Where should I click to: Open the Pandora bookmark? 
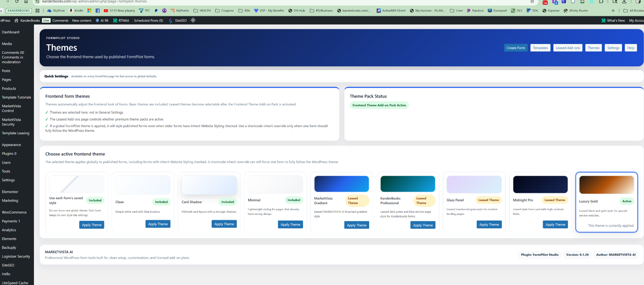click(x=475, y=10)
